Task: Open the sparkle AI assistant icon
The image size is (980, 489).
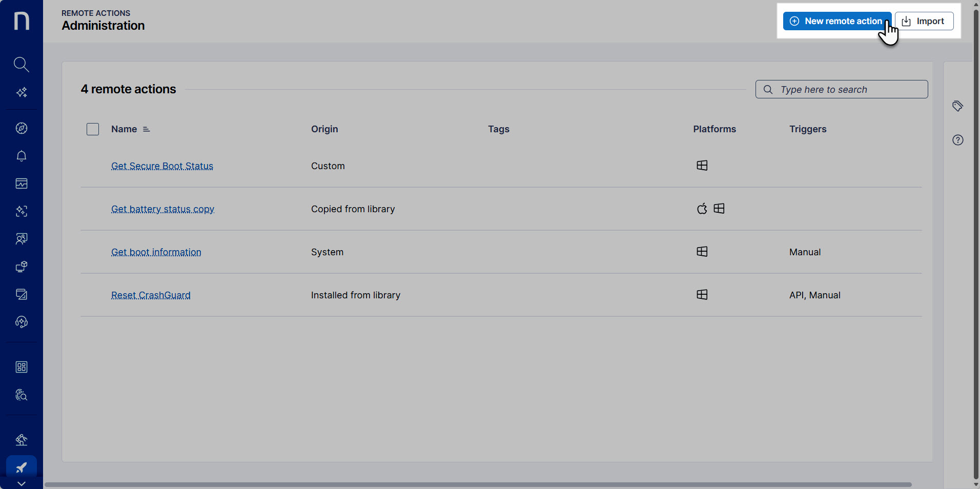Action: pyautogui.click(x=22, y=93)
